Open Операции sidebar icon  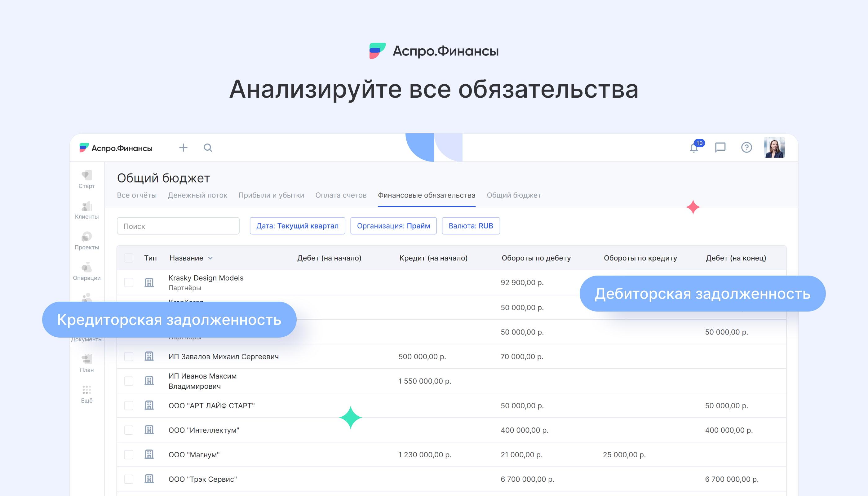(x=86, y=271)
